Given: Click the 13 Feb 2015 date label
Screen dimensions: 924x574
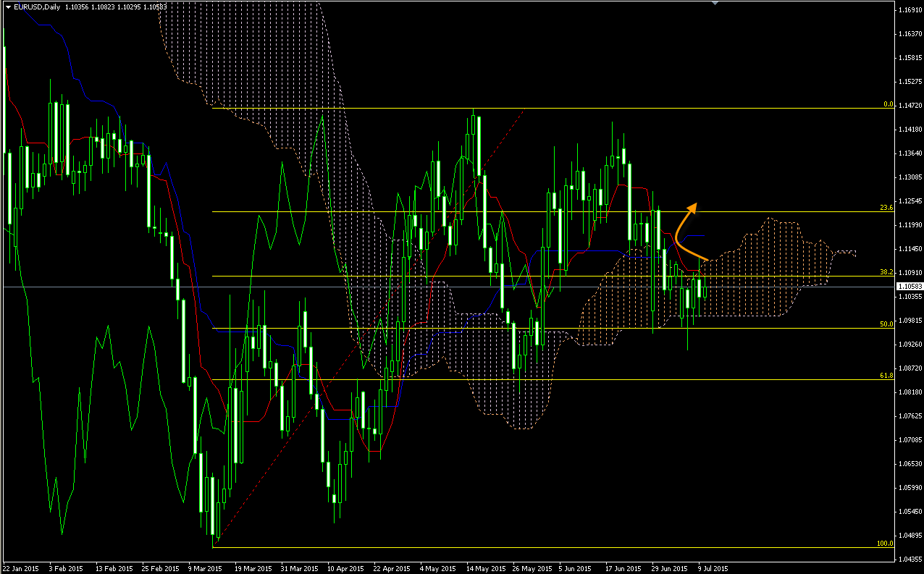Looking at the screenshot, I should [114, 569].
